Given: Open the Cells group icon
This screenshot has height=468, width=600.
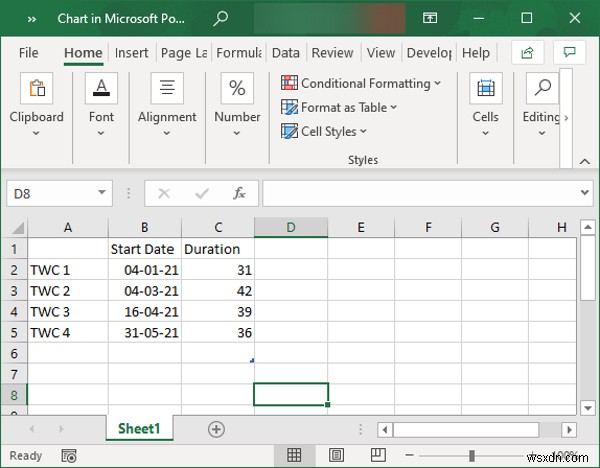Looking at the screenshot, I should point(486,88).
